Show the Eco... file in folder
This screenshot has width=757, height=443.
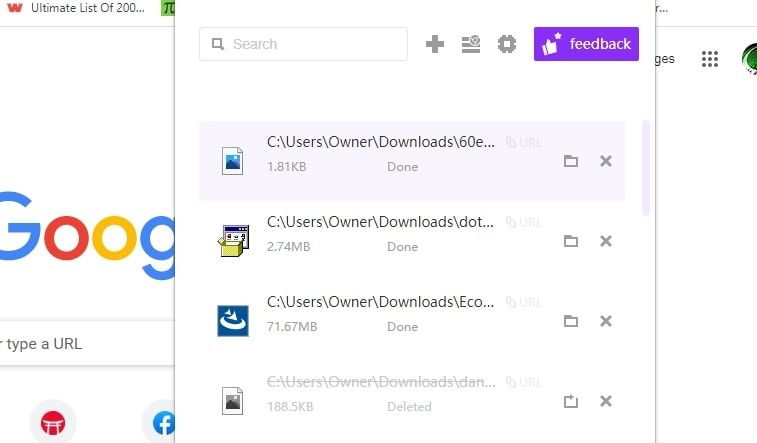point(571,320)
